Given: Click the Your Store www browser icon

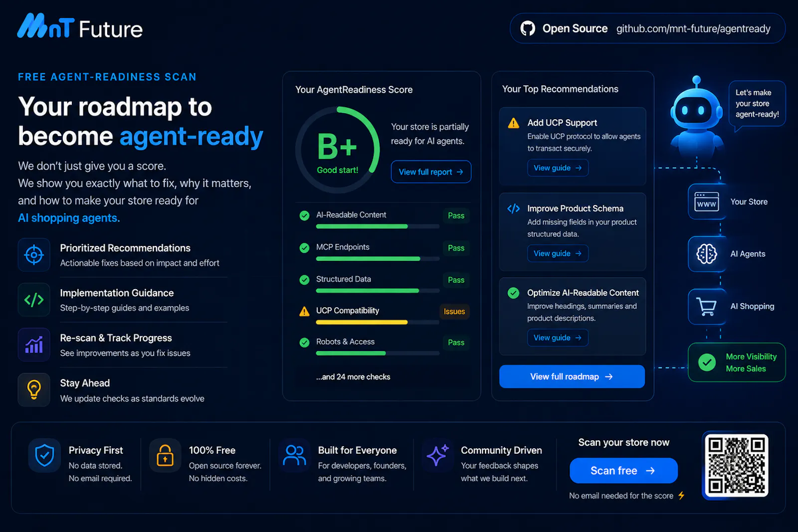Looking at the screenshot, I should [x=707, y=201].
